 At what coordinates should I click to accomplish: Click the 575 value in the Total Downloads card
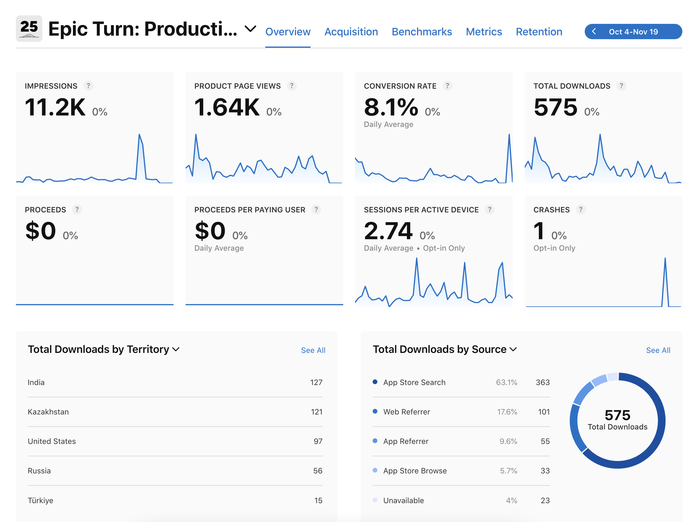pyautogui.click(x=555, y=108)
